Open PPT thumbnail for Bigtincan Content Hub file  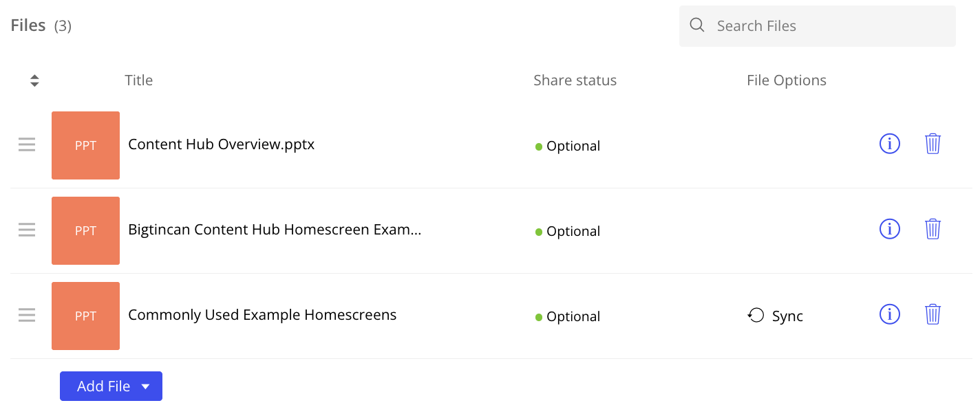[85, 230]
